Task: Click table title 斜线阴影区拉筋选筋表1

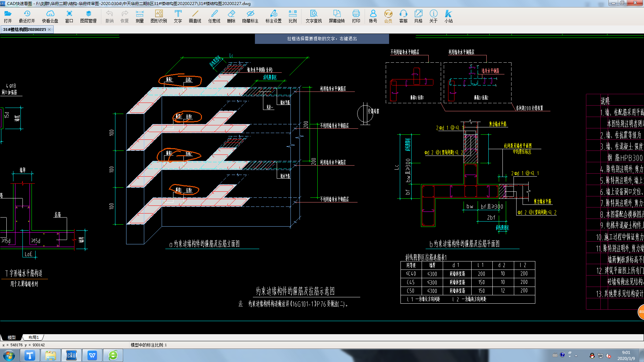Action: 426,257
